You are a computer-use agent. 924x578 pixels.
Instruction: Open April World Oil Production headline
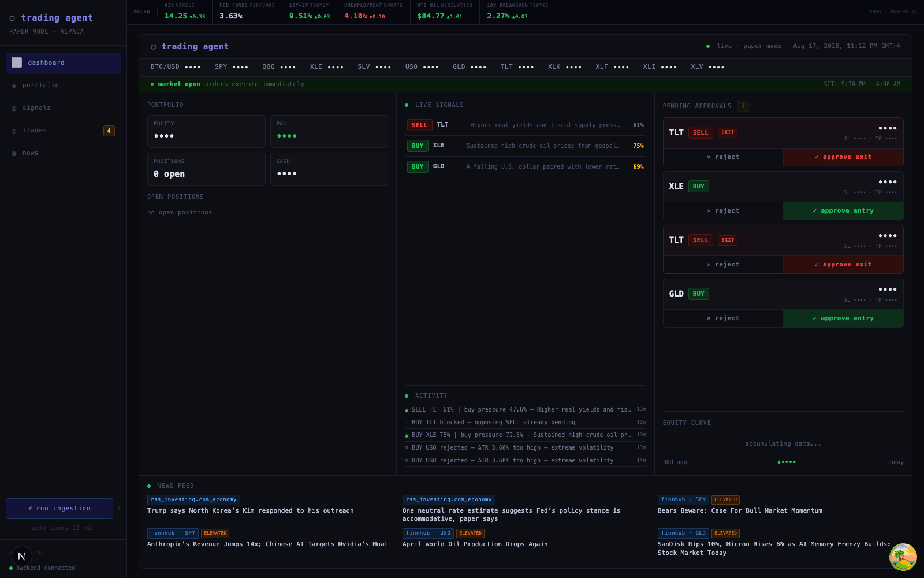(x=475, y=544)
